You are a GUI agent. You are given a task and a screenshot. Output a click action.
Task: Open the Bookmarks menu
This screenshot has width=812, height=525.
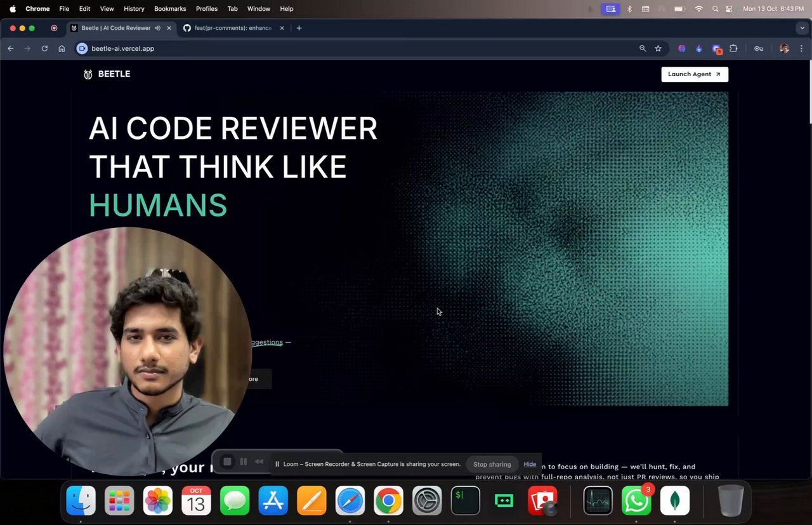click(170, 9)
